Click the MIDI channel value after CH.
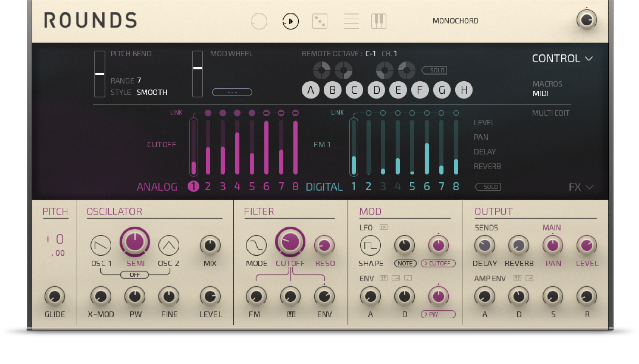Viewport: 639px width, 364px height. click(x=395, y=54)
